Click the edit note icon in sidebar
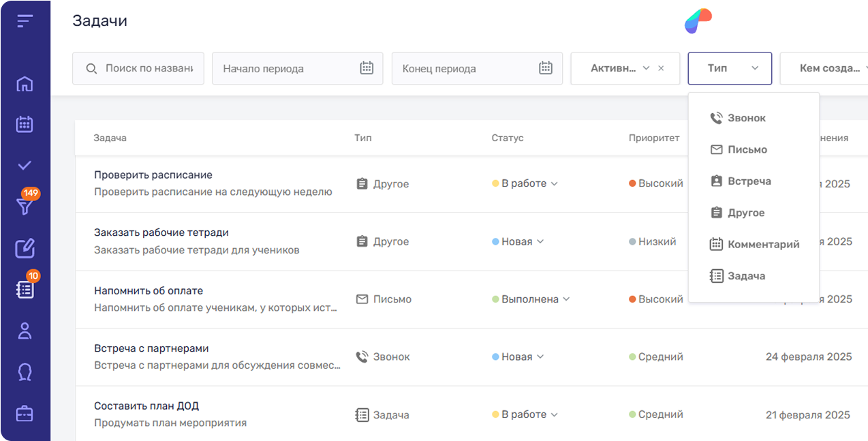This screenshot has height=441, width=868. click(x=25, y=249)
